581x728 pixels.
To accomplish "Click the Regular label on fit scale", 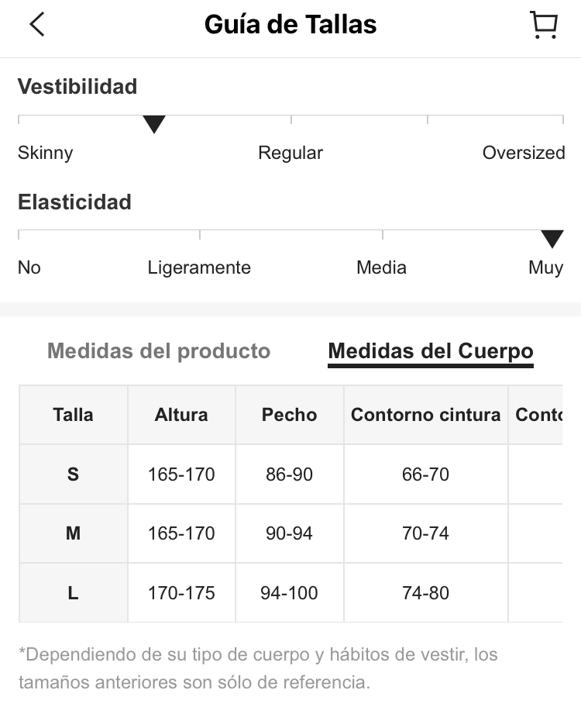I will [290, 153].
